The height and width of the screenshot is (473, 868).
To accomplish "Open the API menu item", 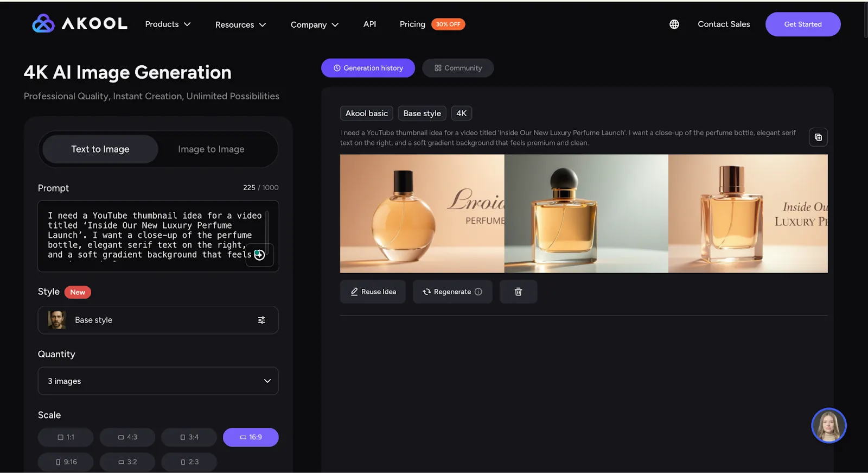I will click(369, 24).
